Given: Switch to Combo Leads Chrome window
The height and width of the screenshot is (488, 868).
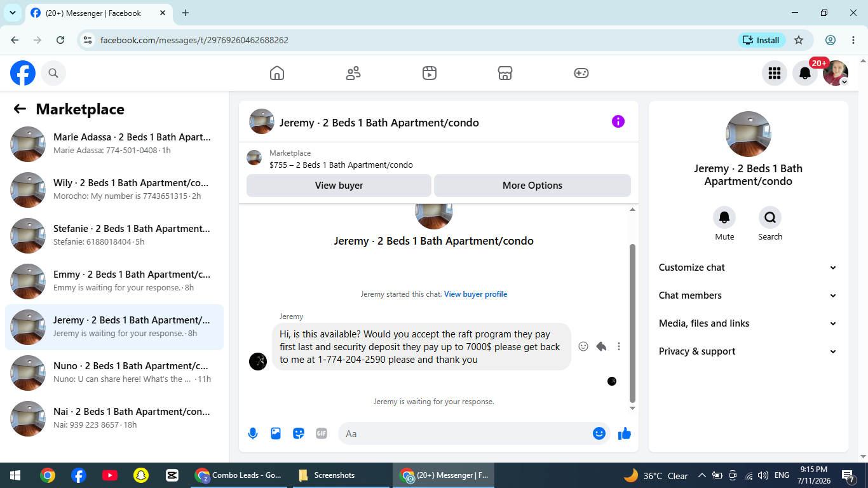Looking at the screenshot, I should tap(240, 475).
